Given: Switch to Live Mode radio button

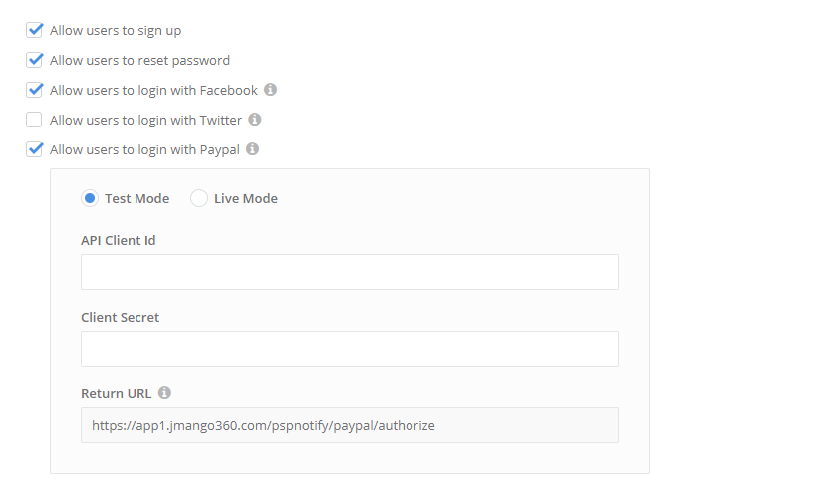Looking at the screenshot, I should 199,198.
